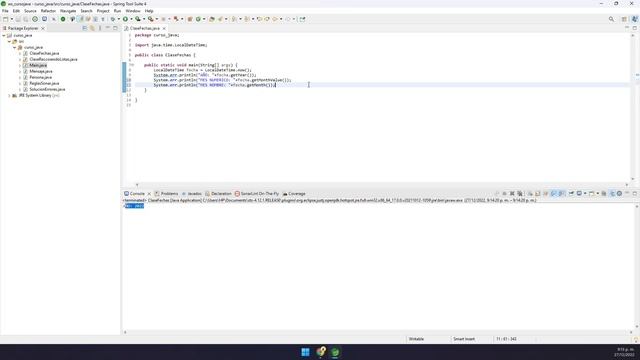Expand the Main.java tree node
The width and height of the screenshot is (640, 360).
20,65
